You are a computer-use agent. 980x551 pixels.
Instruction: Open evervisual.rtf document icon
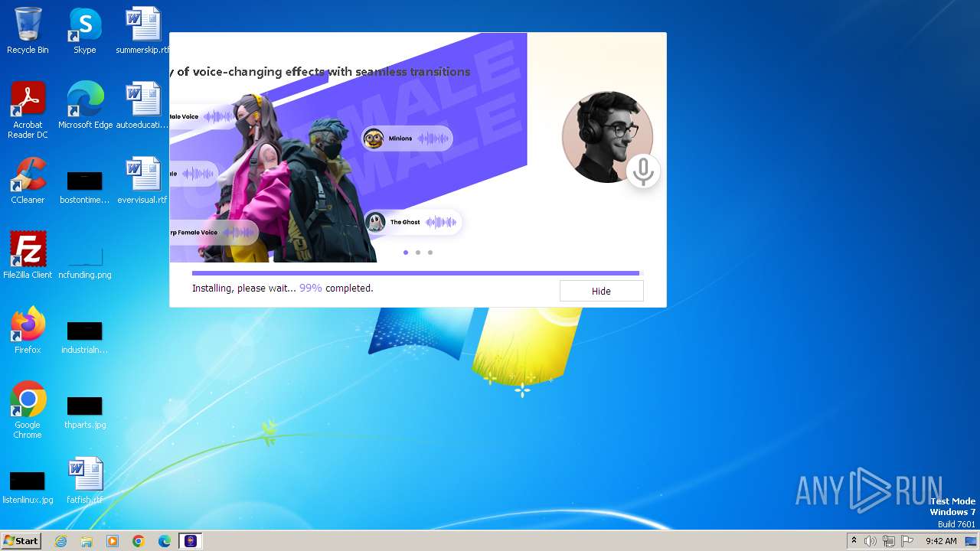pos(142,181)
